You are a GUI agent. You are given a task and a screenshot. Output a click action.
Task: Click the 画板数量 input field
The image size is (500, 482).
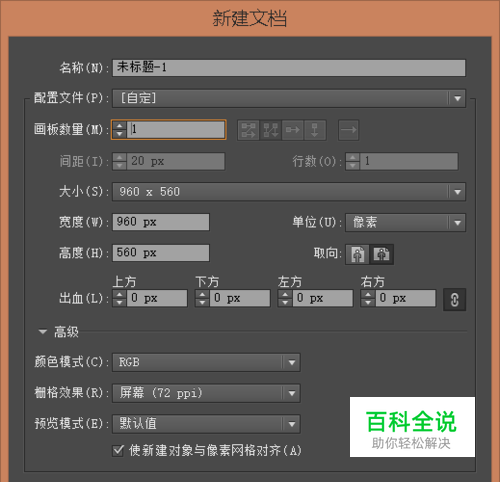(176, 129)
